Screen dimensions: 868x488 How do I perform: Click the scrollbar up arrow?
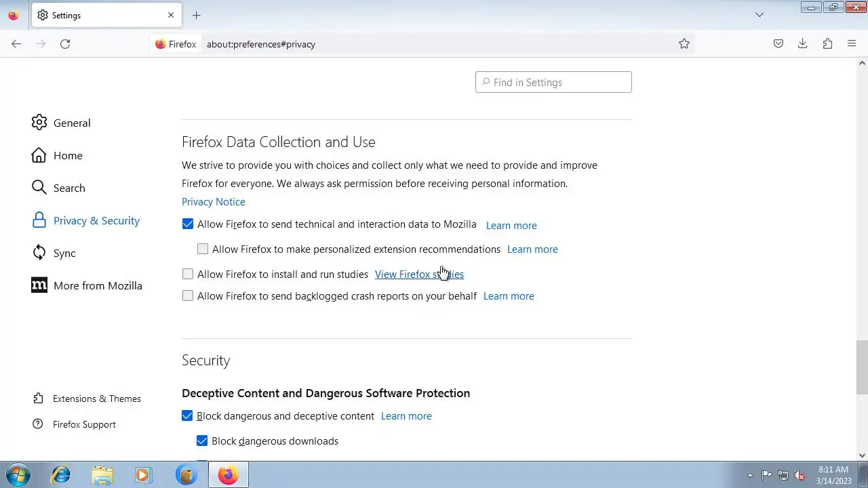coord(862,63)
